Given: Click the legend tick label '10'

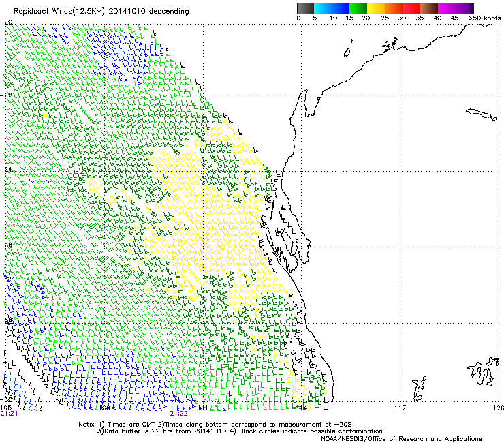Looking at the screenshot, I should [x=333, y=18].
